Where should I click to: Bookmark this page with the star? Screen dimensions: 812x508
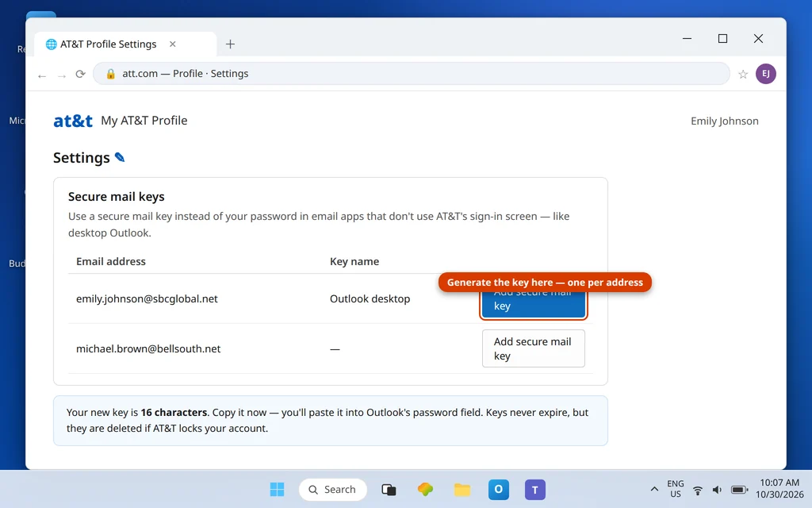[743, 74]
